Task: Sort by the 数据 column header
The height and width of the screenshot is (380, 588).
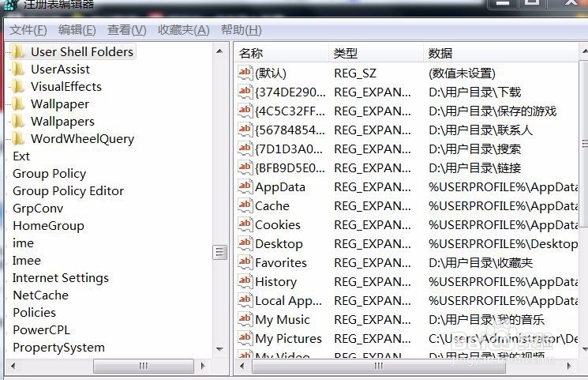Action: click(501, 53)
